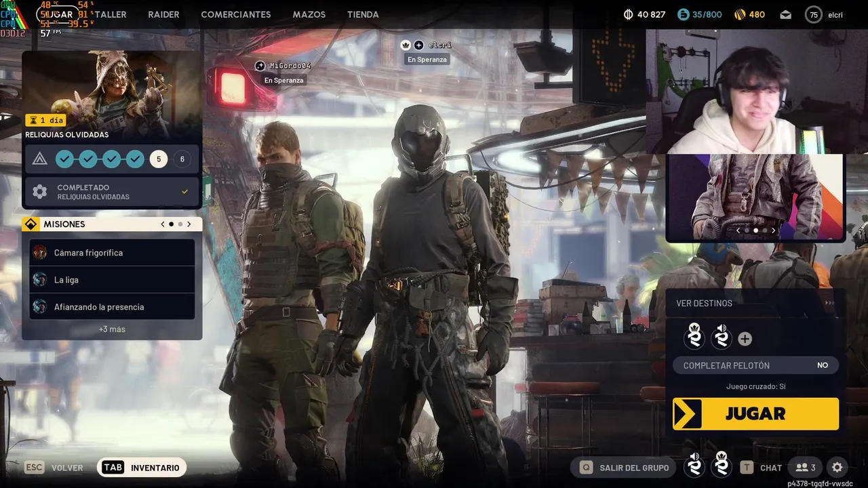Switch to the Mazos tab
868x488 pixels.
coord(309,14)
